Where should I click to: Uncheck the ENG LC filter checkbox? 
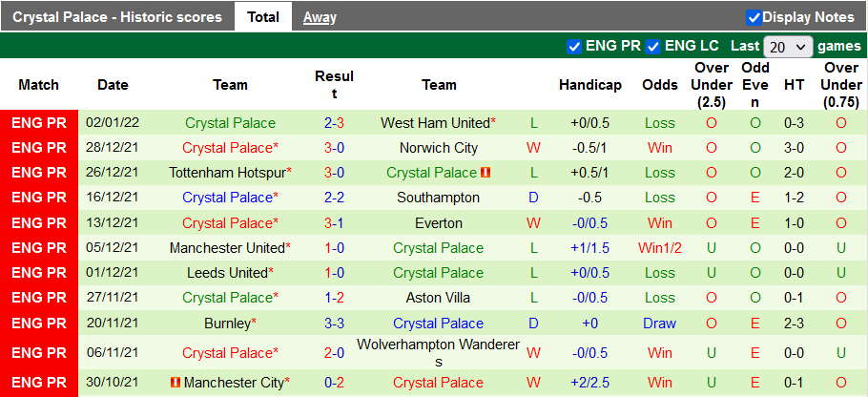click(x=653, y=47)
